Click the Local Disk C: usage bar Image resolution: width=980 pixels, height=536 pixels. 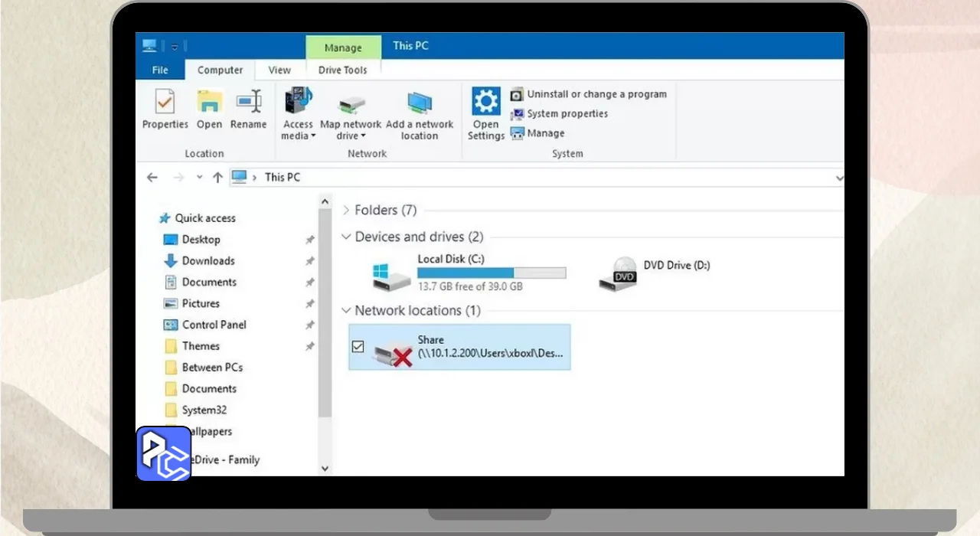point(492,273)
